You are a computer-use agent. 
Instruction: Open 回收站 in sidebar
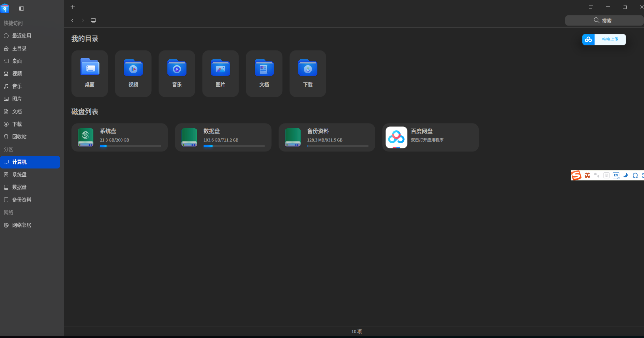coord(30,137)
